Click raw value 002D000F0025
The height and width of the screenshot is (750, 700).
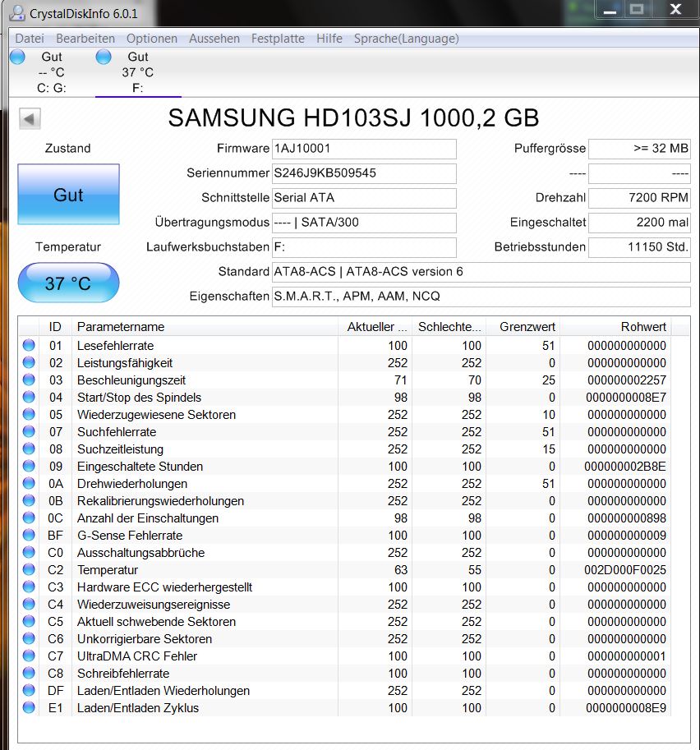[x=625, y=569]
